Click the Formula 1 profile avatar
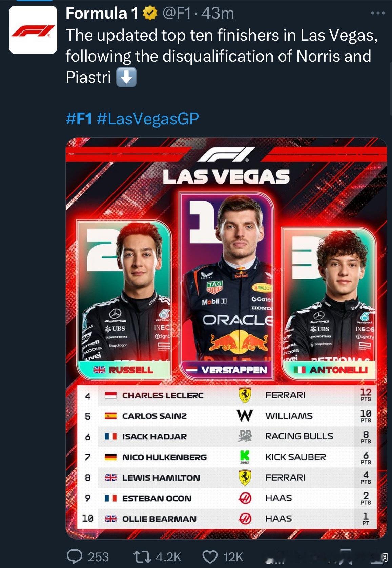Image resolution: width=392 pixels, height=568 pixels. click(33, 30)
